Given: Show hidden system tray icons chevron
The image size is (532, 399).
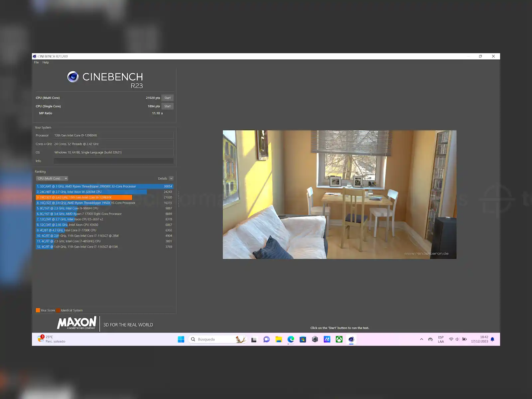Looking at the screenshot, I should tap(422, 339).
